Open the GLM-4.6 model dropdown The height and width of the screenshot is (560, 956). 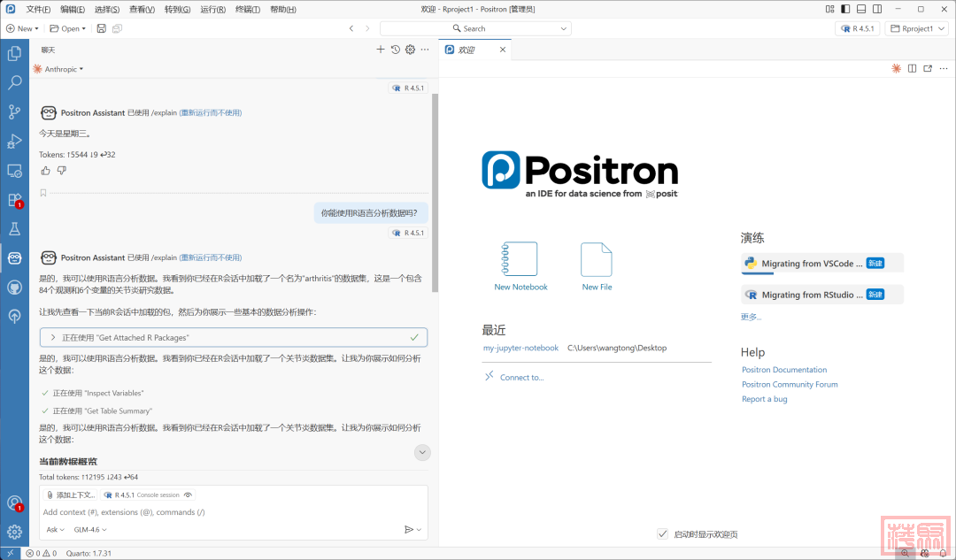tap(90, 530)
